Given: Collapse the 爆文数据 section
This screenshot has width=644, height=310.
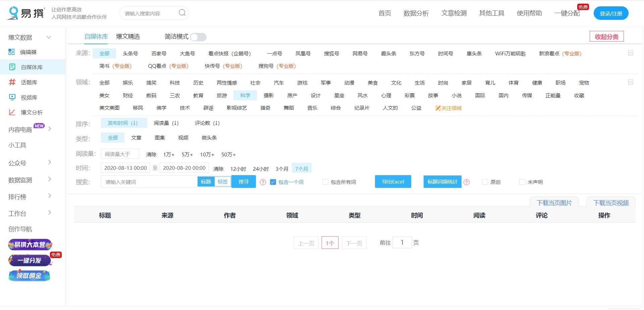Looking at the screenshot, I should point(49,37).
